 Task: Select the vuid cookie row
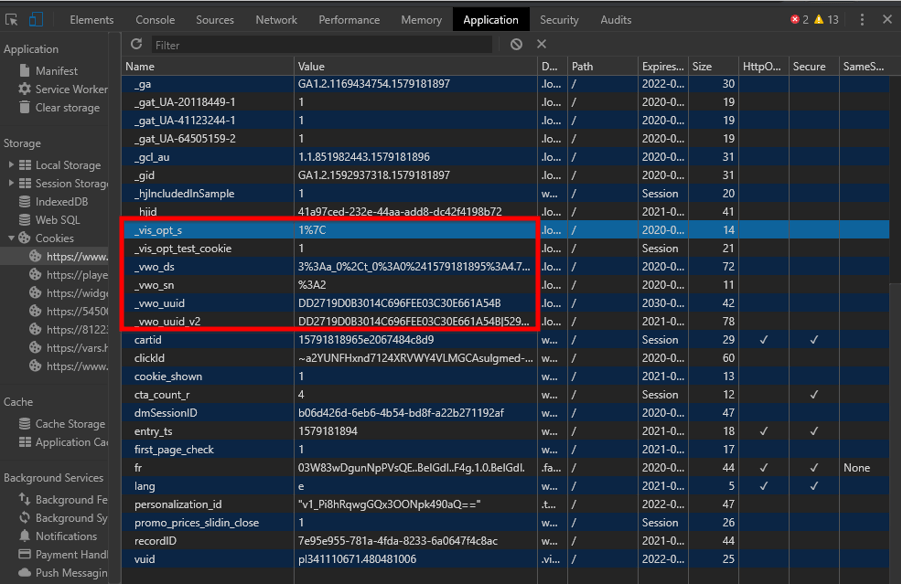[506, 559]
